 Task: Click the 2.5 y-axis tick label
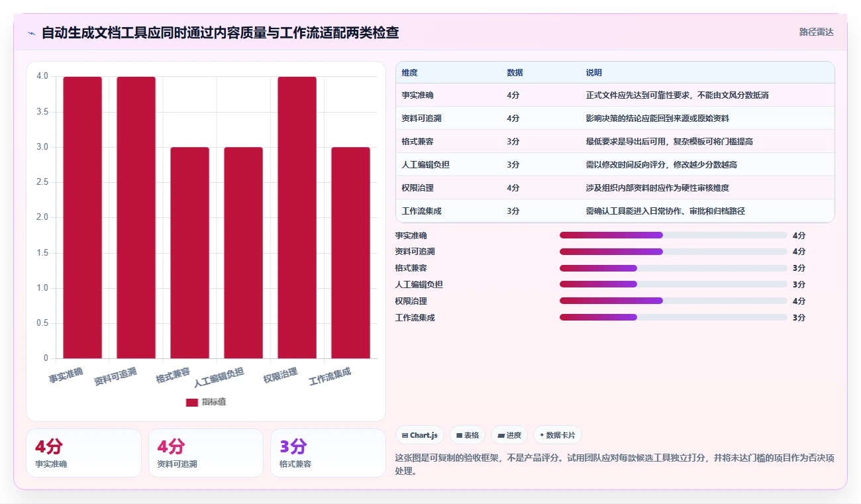[42, 182]
